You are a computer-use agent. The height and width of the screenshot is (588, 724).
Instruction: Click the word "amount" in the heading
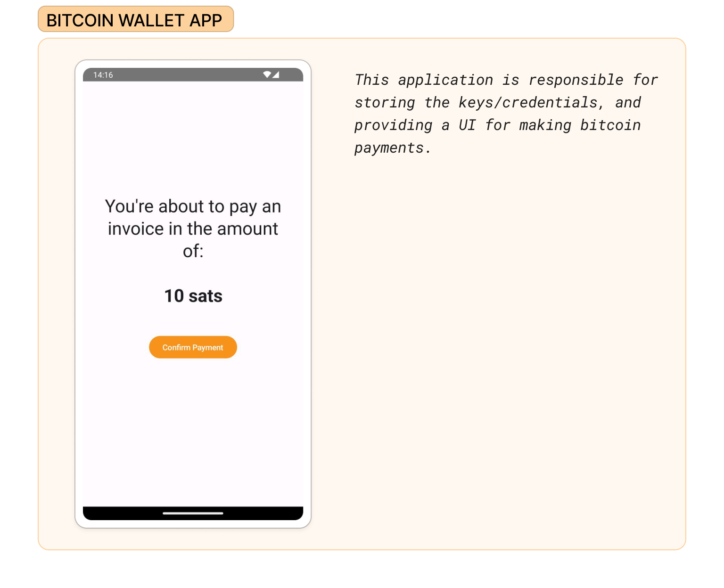point(247,229)
